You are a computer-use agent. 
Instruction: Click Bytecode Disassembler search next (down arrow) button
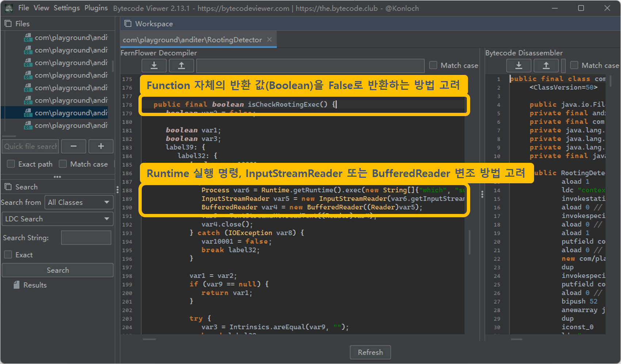tap(519, 66)
